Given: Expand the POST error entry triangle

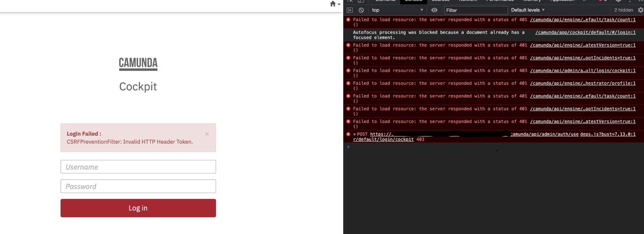Looking at the screenshot, I should click(x=355, y=134).
